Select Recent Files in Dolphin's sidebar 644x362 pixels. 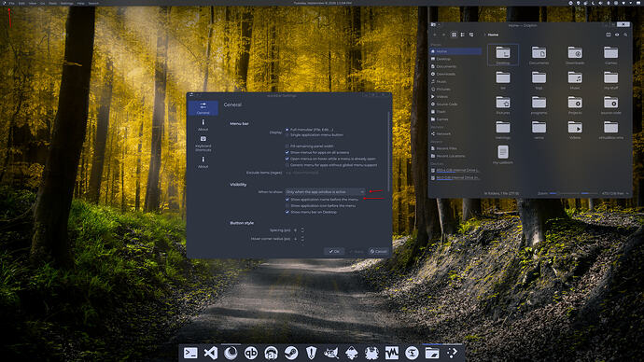click(x=455, y=148)
